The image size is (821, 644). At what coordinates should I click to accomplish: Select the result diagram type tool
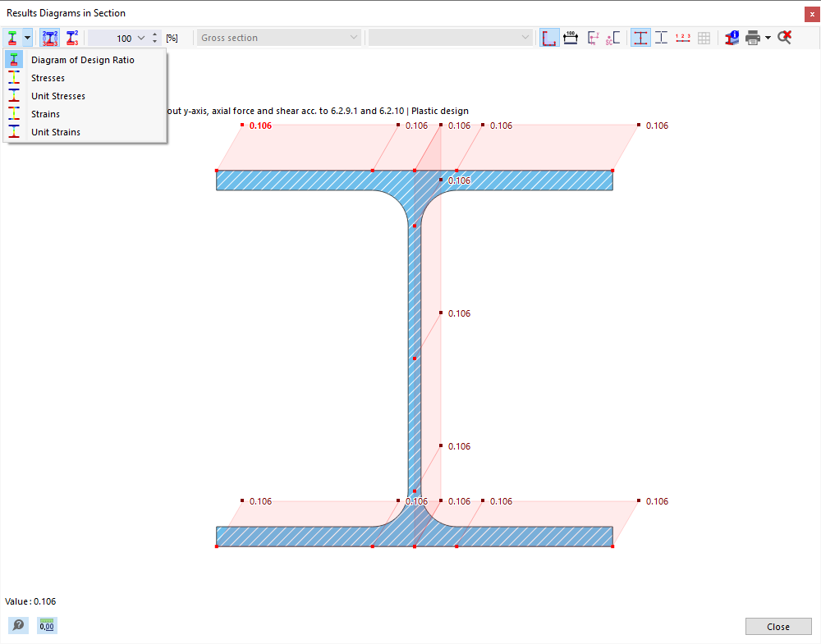point(11,37)
